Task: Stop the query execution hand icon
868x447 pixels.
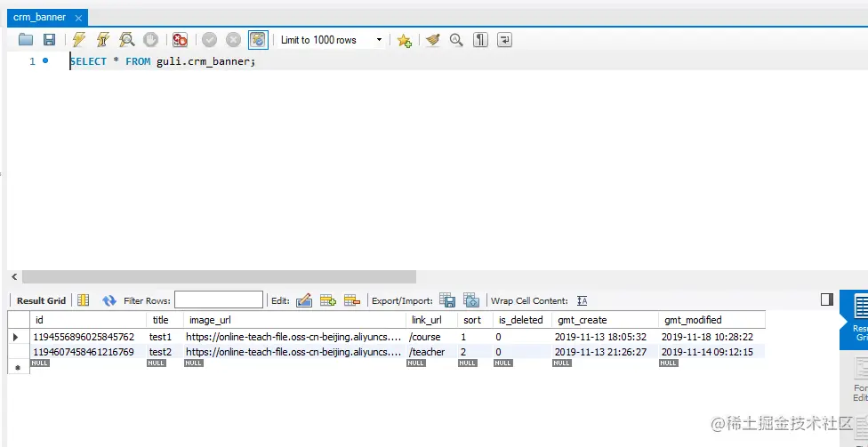Action: pyautogui.click(x=150, y=39)
